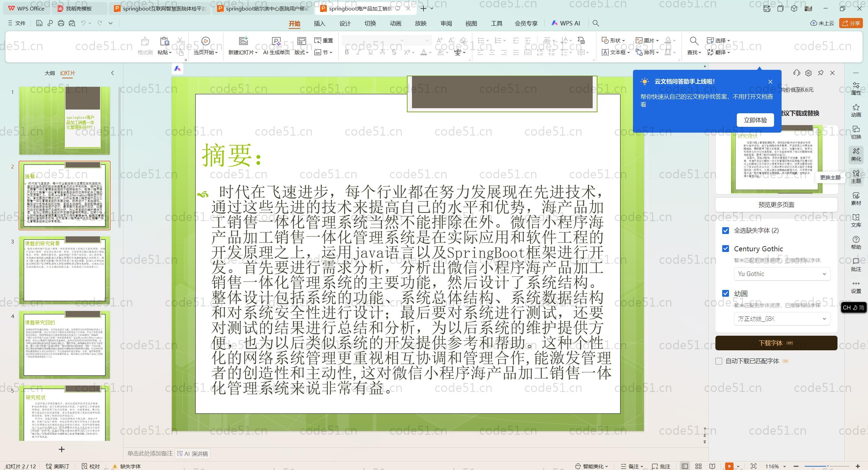Open the 素材 icon in right sidebar
868x470 pixels.
(x=856, y=199)
